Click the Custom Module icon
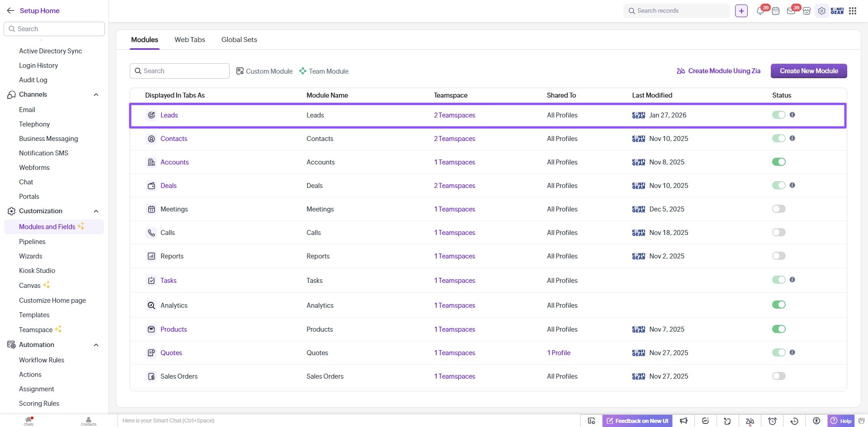Image resolution: width=868 pixels, height=427 pixels. tap(241, 71)
